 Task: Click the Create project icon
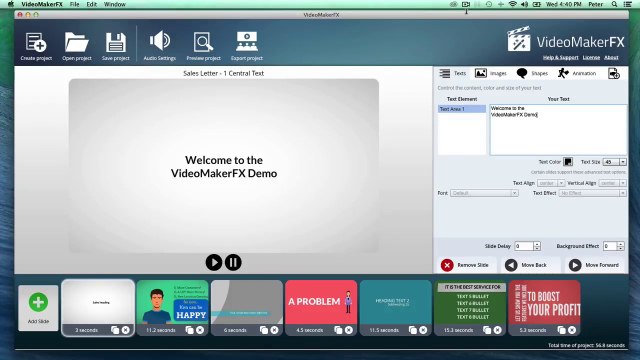(x=36, y=42)
